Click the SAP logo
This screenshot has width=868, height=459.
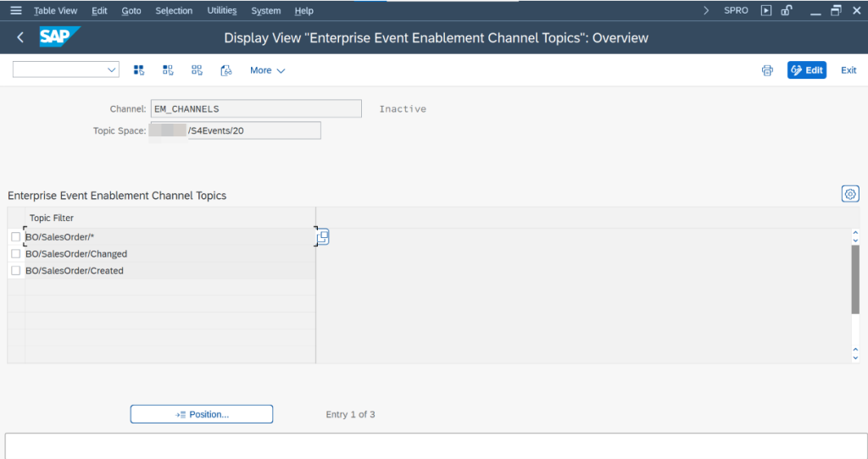[59, 37]
